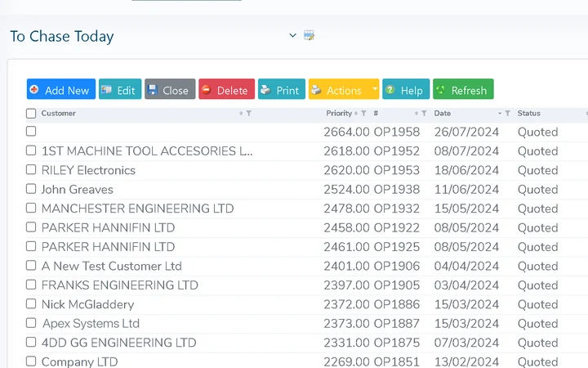The height and width of the screenshot is (368, 588).
Task: Select Nick McGladdery name
Action: (87, 304)
